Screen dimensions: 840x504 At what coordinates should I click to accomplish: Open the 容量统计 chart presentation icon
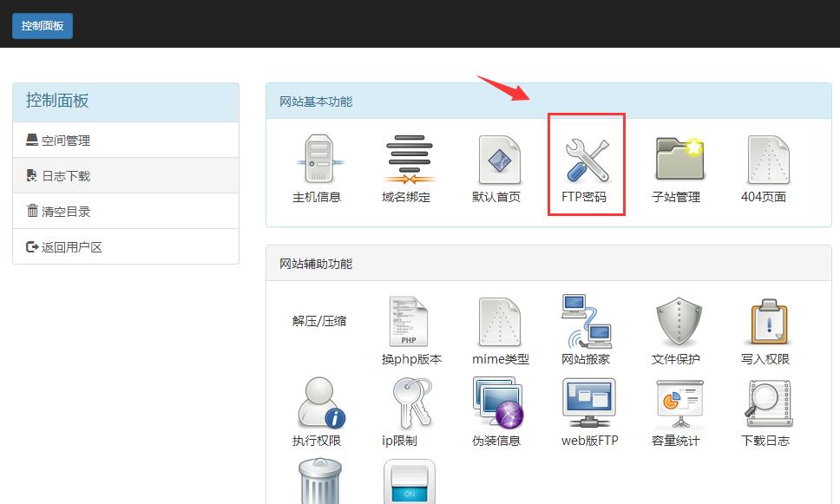click(679, 404)
